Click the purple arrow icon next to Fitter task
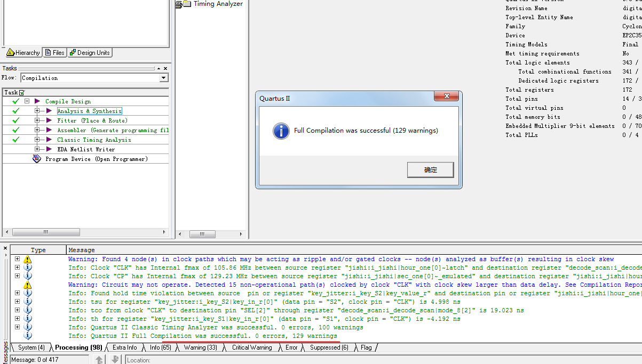The image size is (642, 364). click(49, 120)
